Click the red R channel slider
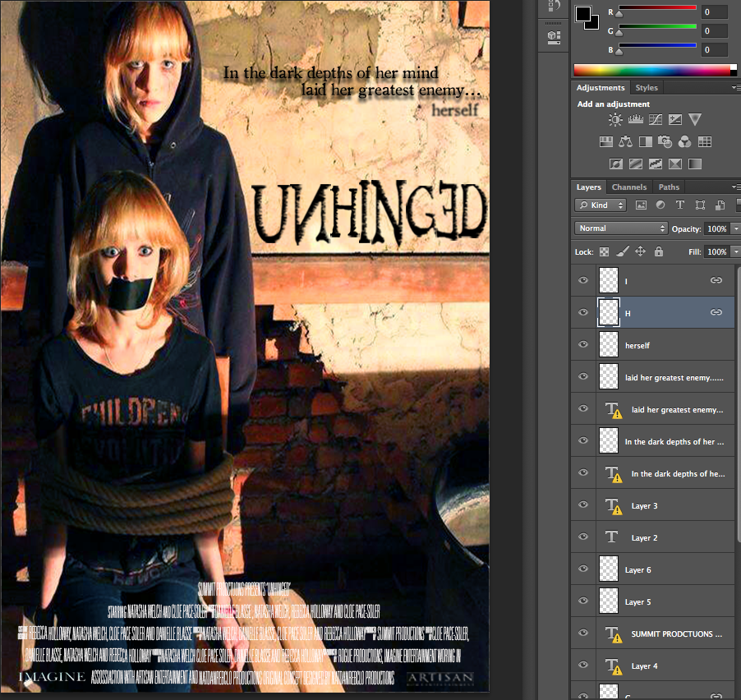The height and width of the screenshot is (700, 741). point(657,7)
